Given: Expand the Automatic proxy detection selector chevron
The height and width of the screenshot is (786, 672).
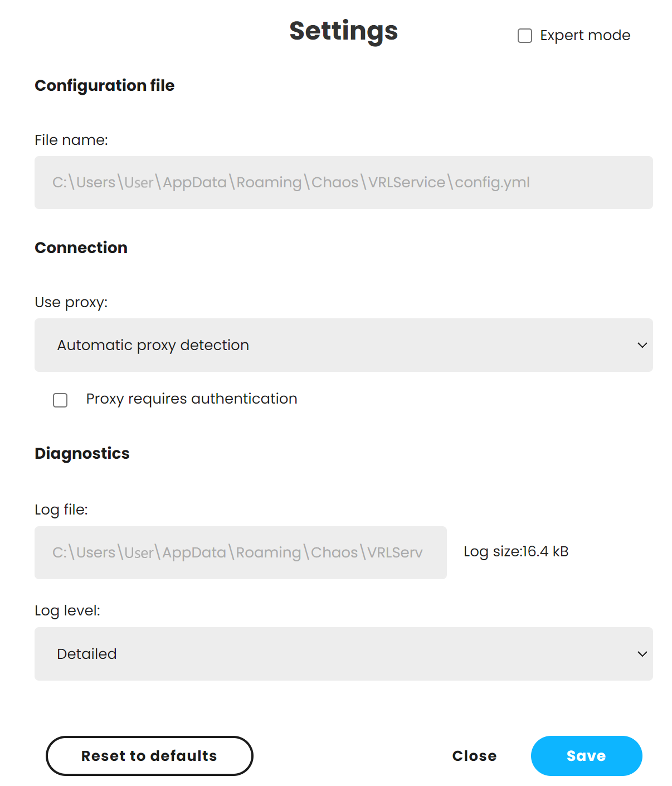Looking at the screenshot, I should [x=641, y=345].
